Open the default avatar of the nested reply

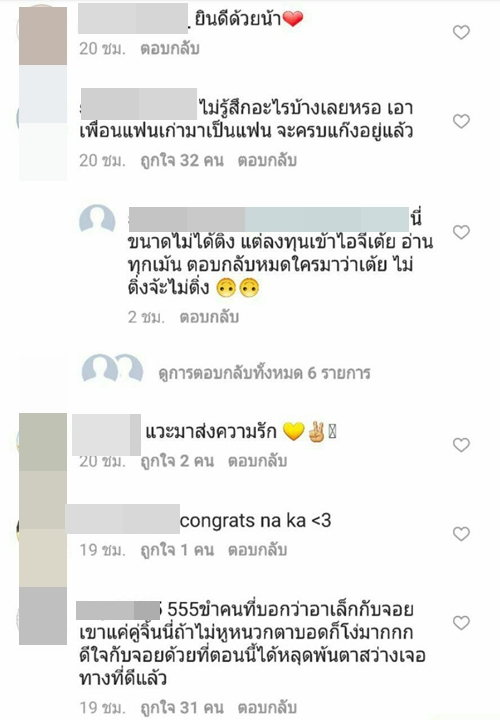click(97, 221)
